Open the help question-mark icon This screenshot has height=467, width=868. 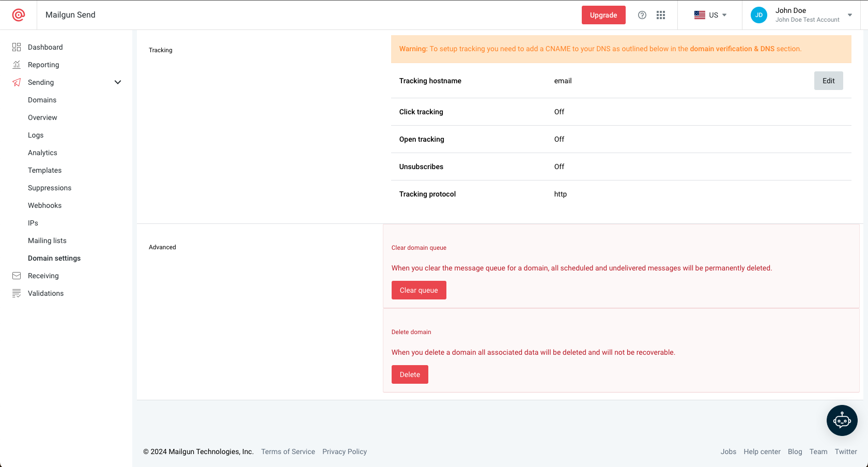coord(642,15)
